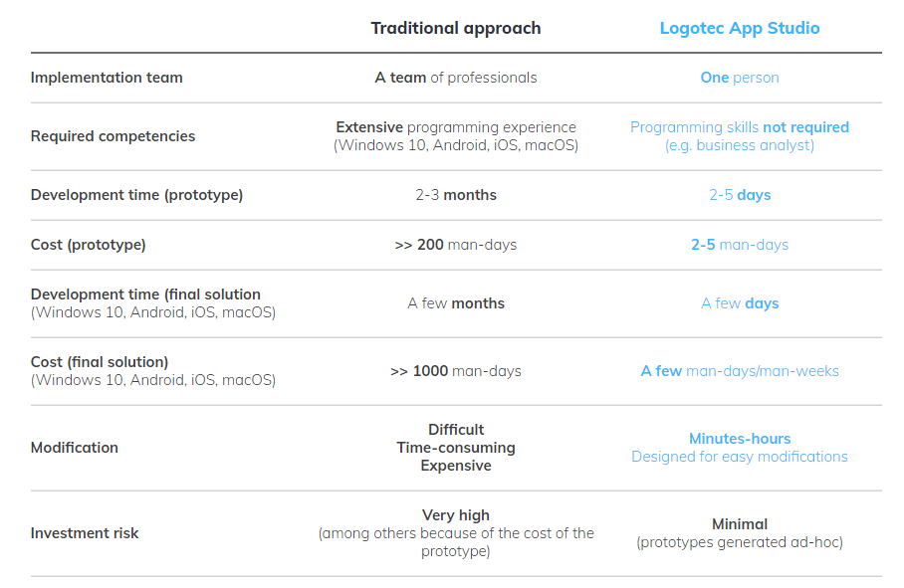The height and width of the screenshot is (588, 904).
Task: Click the >> 1000 man-days cell
Action: pyautogui.click(x=455, y=371)
